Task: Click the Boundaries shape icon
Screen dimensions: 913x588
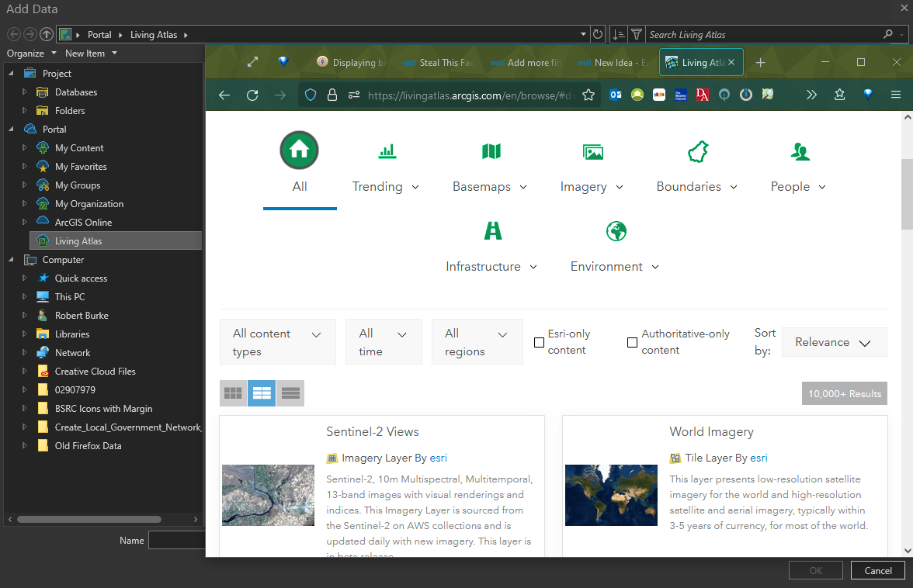Action: 698,151
